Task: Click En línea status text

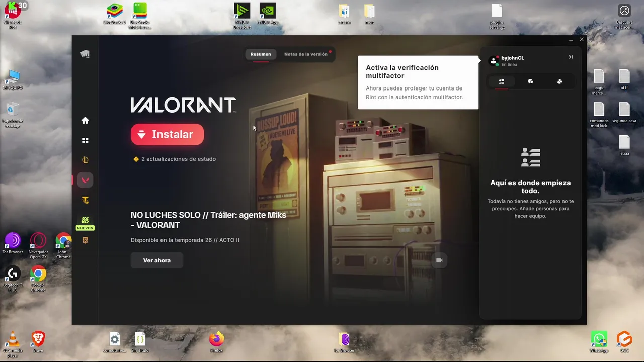Action: (509, 65)
